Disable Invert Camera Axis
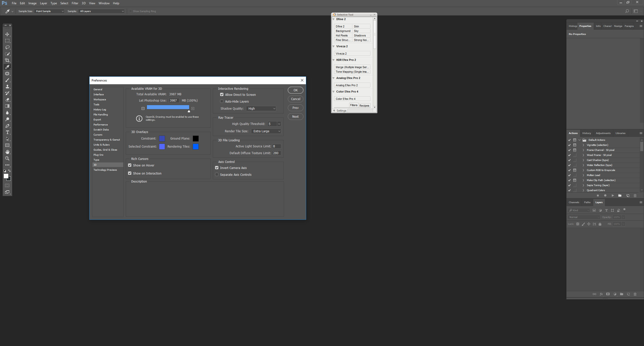644x346 pixels. click(x=217, y=168)
